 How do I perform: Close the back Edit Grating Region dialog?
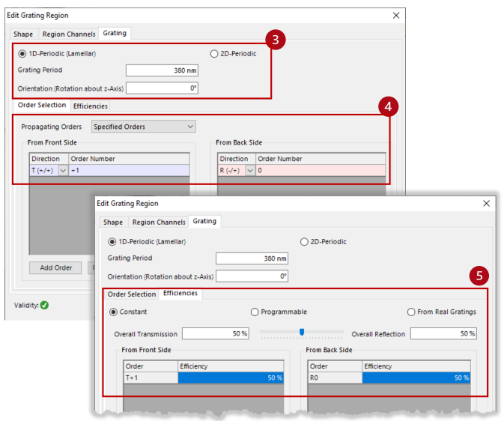pos(396,16)
